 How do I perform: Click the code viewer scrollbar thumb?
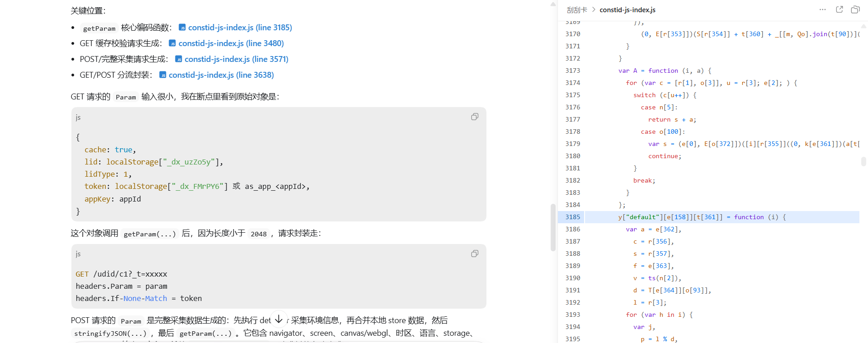coord(863,161)
